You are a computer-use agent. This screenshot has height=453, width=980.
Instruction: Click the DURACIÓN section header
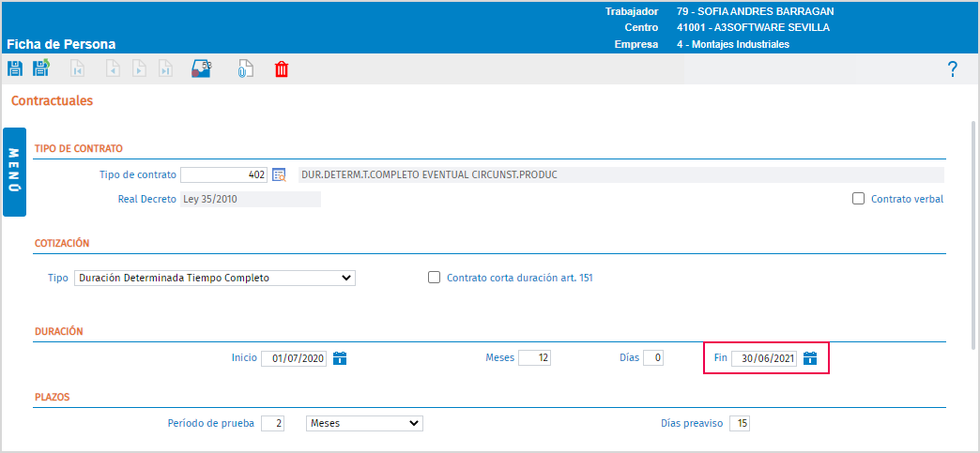point(58,331)
